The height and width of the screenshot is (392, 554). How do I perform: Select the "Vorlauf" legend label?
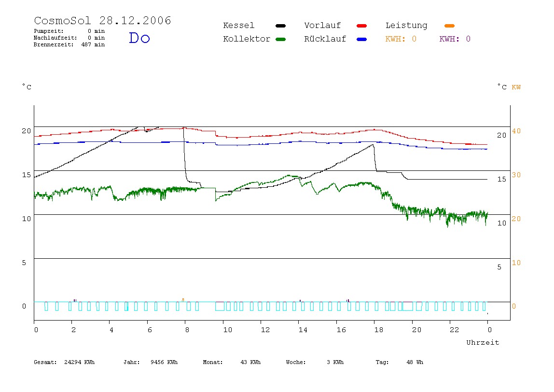coord(322,26)
